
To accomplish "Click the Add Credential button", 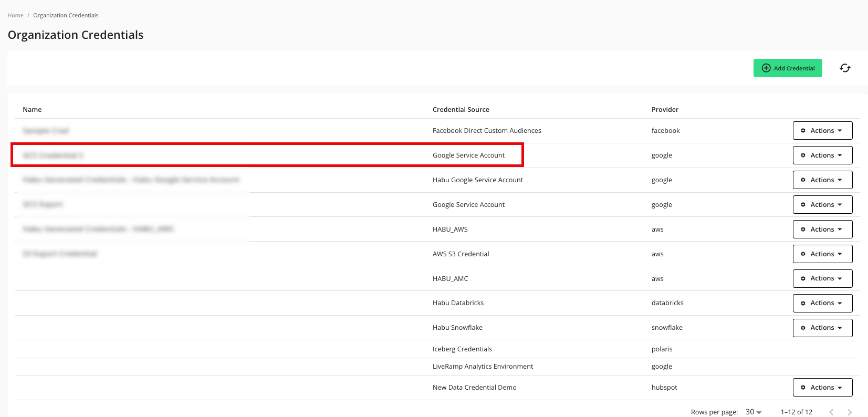I will [787, 68].
